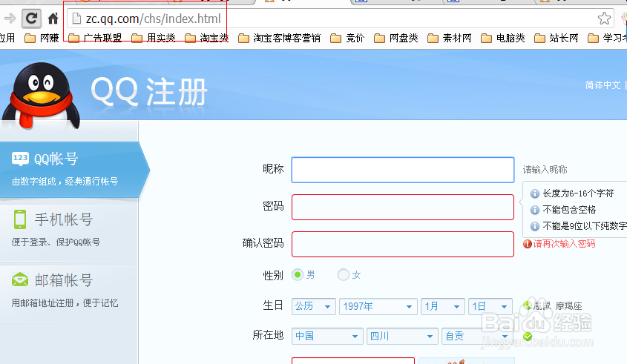Open the 广告联盟 bookmark folder
The width and height of the screenshot is (627, 364).
(x=95, y=38)
